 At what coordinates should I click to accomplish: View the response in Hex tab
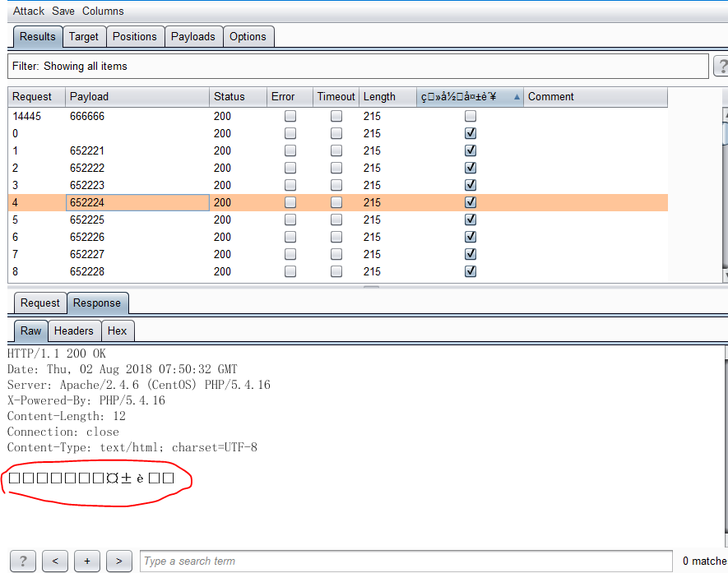click(x=117, y=330)
